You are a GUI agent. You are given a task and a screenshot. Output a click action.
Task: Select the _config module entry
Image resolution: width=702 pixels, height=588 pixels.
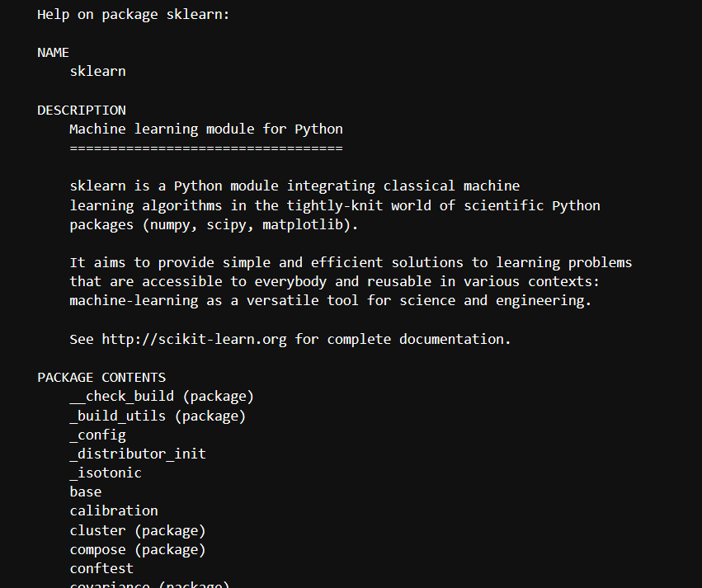click(x=98, y=435)
